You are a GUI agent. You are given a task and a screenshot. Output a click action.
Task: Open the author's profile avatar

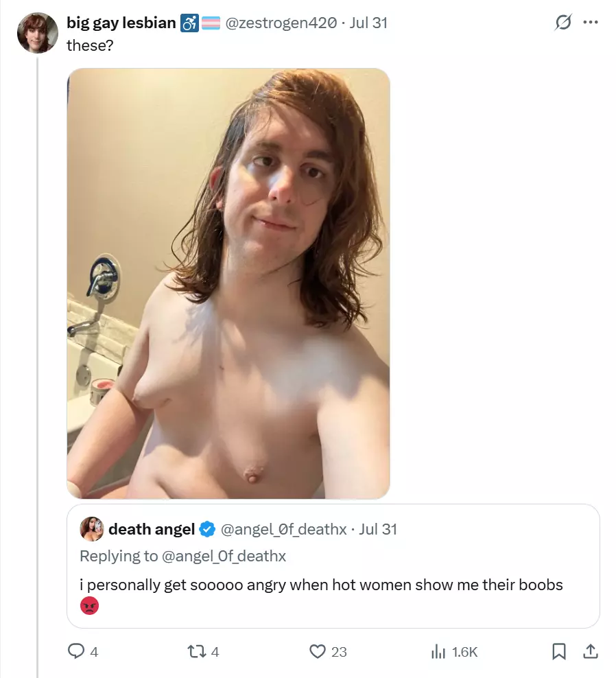[x=37, y=33]
